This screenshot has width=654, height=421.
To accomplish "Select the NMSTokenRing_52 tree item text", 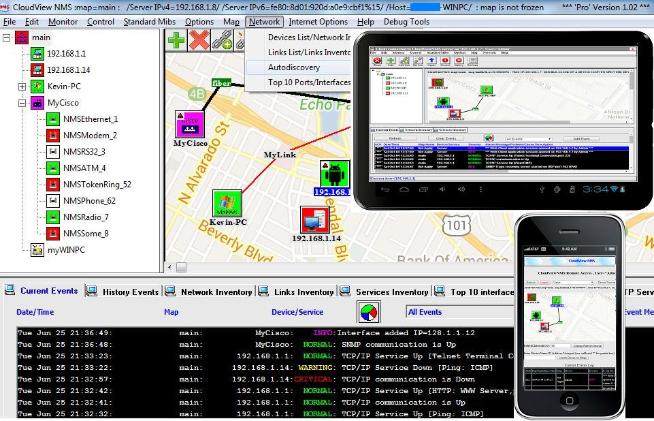I will pos(97,184).
